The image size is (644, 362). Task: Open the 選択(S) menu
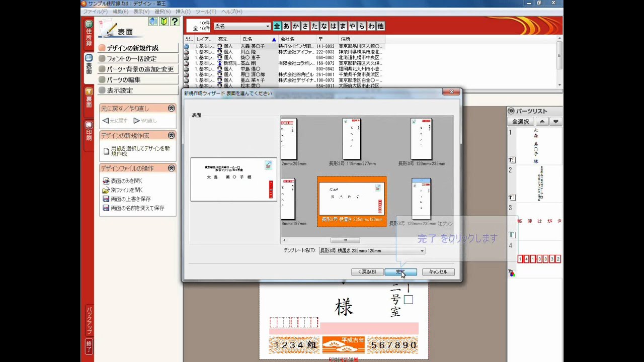click(163, 12)
